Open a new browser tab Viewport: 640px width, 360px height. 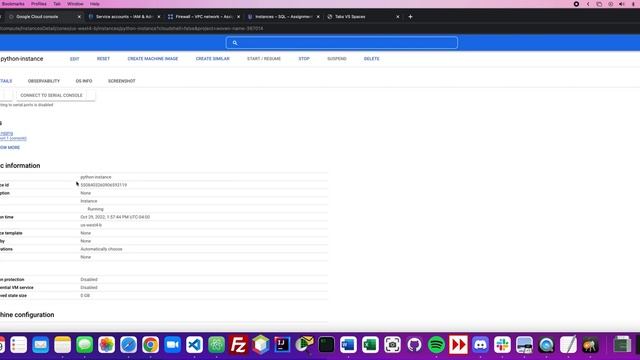(411, 17)
